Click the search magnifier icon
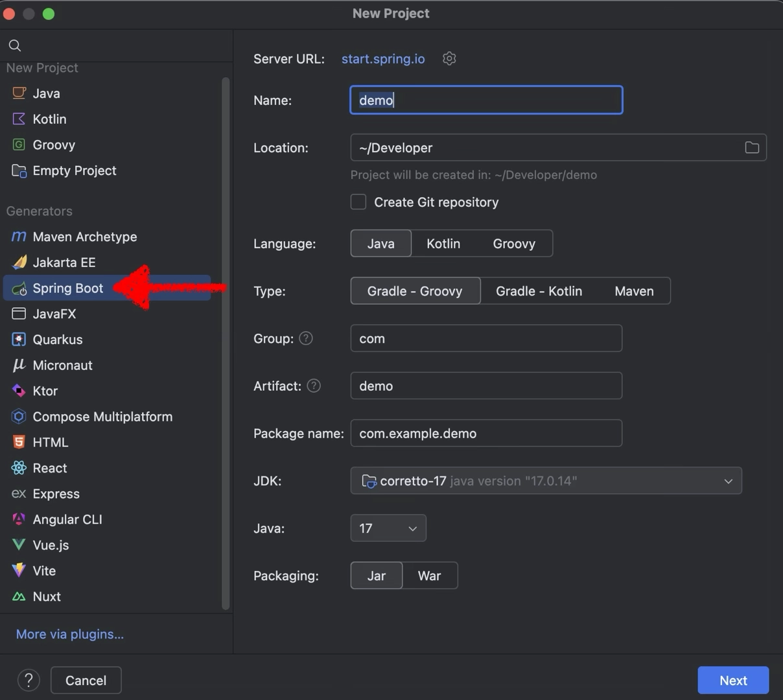783x700 pixels. [15, 45]
